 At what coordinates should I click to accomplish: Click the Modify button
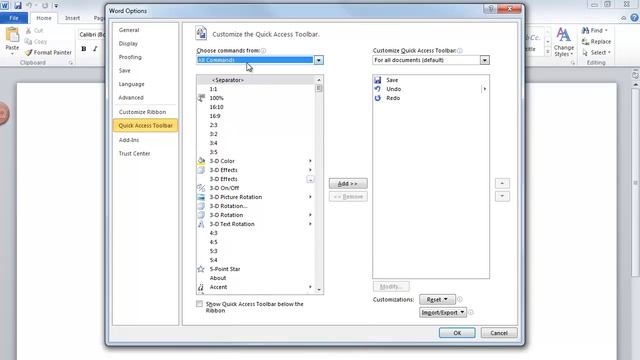pos(391,287)
